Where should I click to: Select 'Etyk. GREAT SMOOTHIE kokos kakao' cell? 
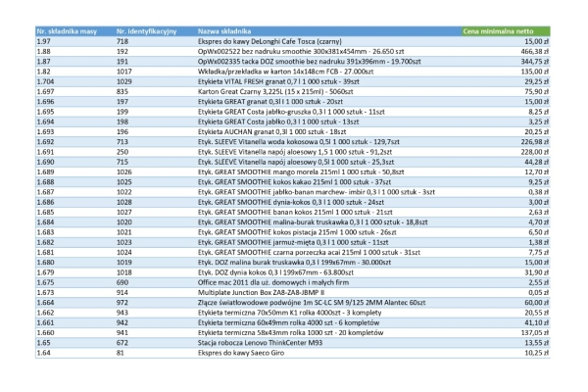(294, 182)
